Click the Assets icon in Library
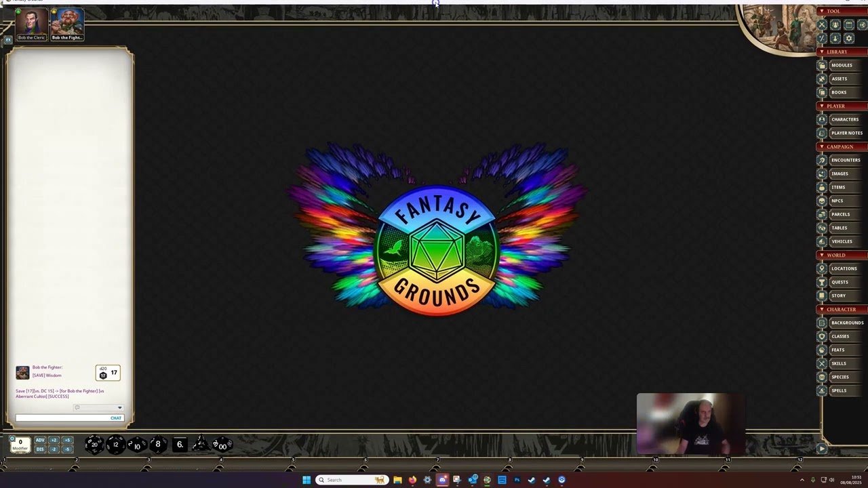Image resolution: width=868 pixels, height=488 pixels. click(822, 79)
